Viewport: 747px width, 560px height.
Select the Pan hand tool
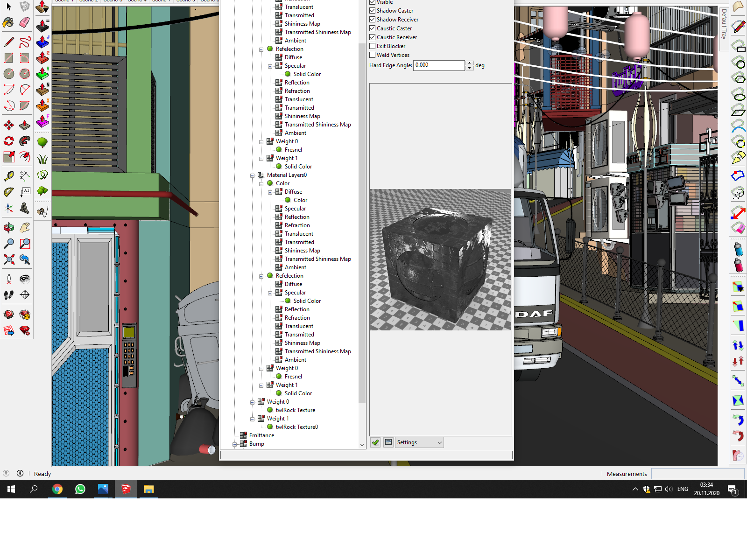click(25, 228)
